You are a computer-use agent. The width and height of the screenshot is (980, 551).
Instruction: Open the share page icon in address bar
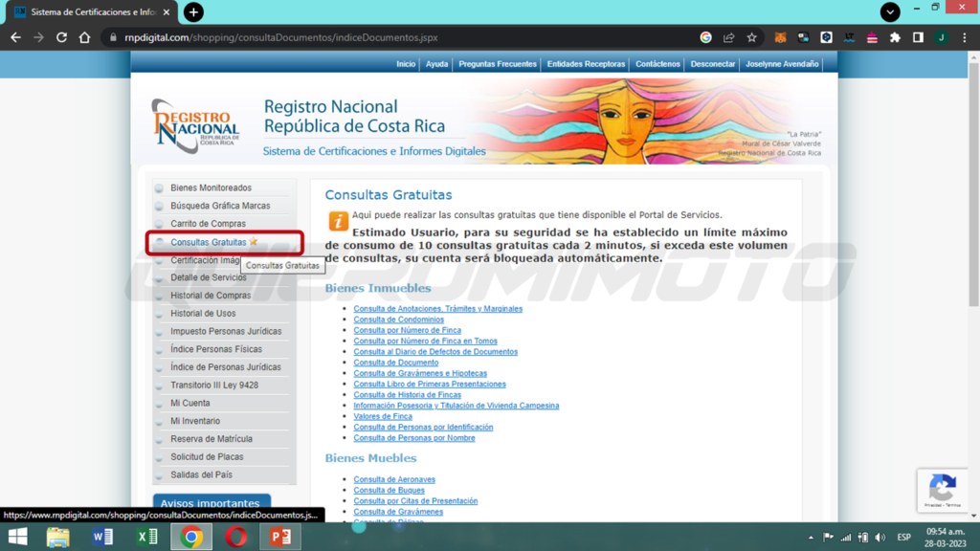pos(728,37)
